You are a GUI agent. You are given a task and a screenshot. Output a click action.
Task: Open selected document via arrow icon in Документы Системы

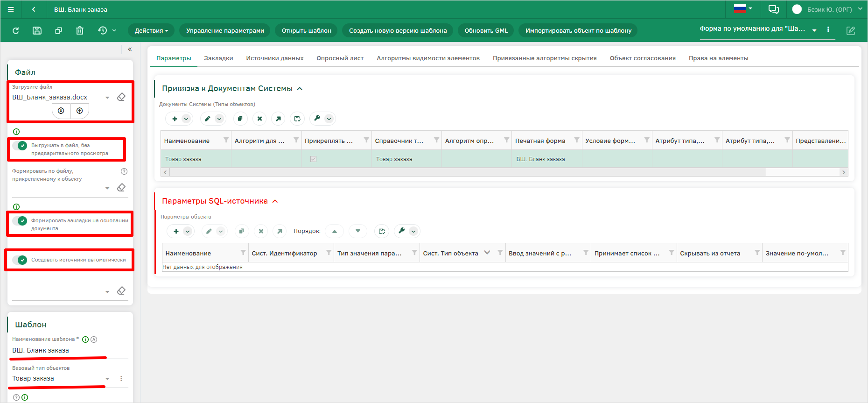278,119
